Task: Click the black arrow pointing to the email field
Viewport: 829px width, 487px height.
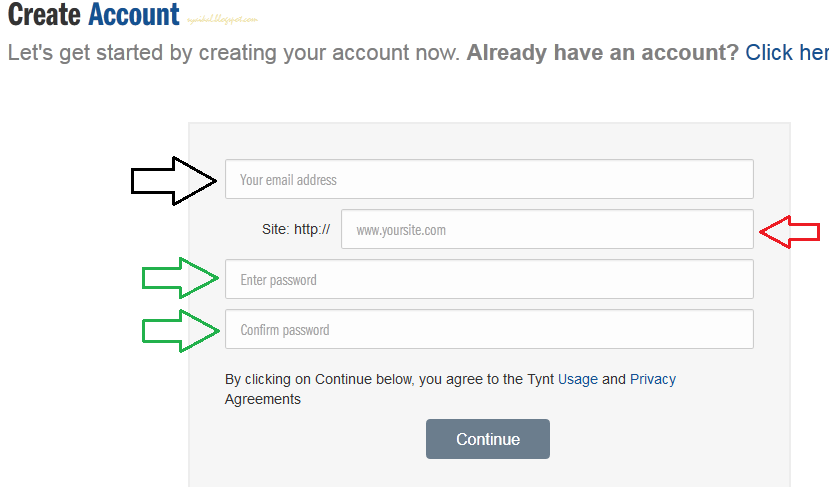Action: (x=173, y=181)
